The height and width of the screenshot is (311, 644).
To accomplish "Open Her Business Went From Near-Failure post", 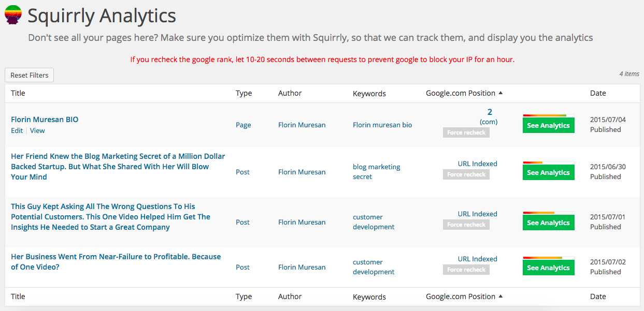I will pyautogui.click(x=116, y=262).
